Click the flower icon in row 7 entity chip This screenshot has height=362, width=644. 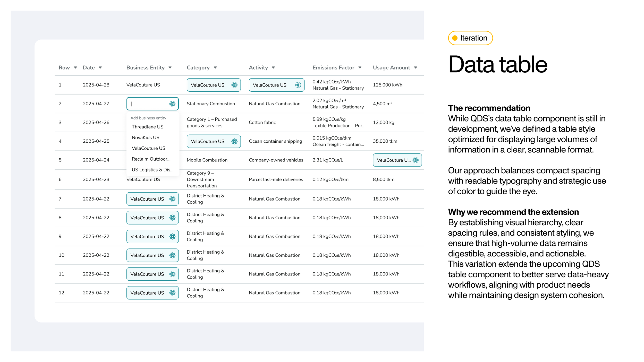(x=172, y=199)
